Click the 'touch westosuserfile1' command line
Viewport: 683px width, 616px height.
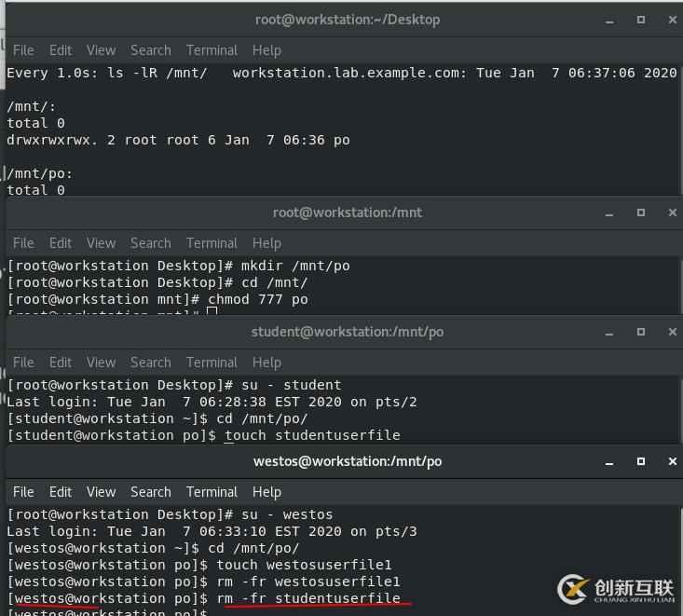(199, 565)
